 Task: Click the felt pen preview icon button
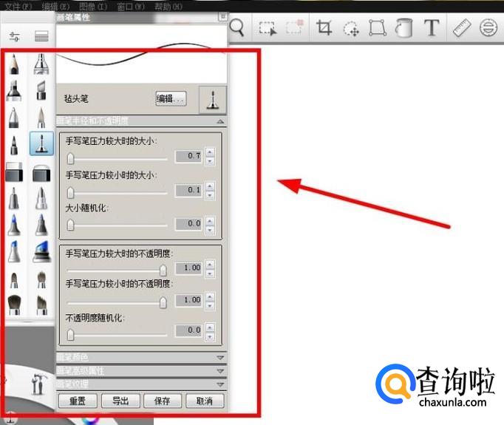(213, 100)
